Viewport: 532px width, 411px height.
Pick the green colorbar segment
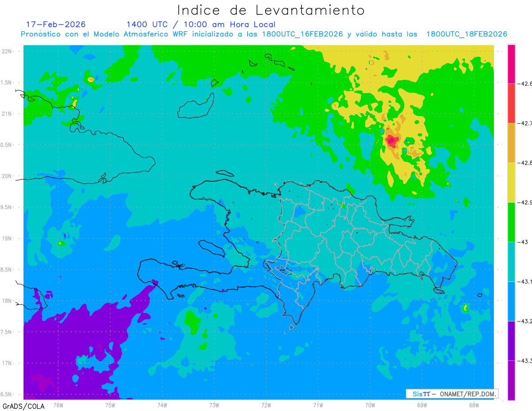(x=511, y=222)
